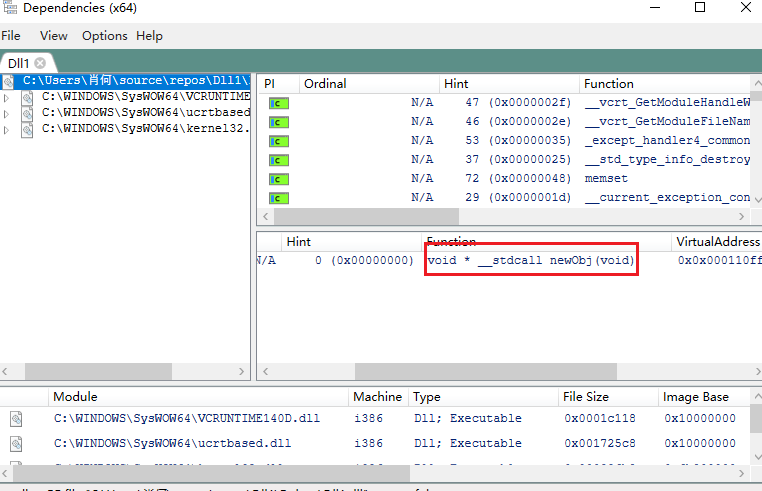The height and width of the screenshot is (491, 762).
Task: Click the _except_handler4_common import icon
Action: tap(277, 140)
